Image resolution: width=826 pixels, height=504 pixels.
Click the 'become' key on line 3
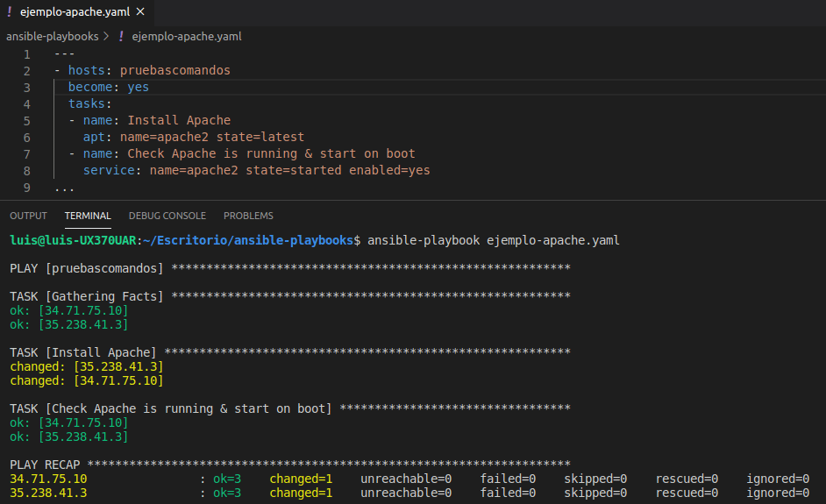coord(90,88)
